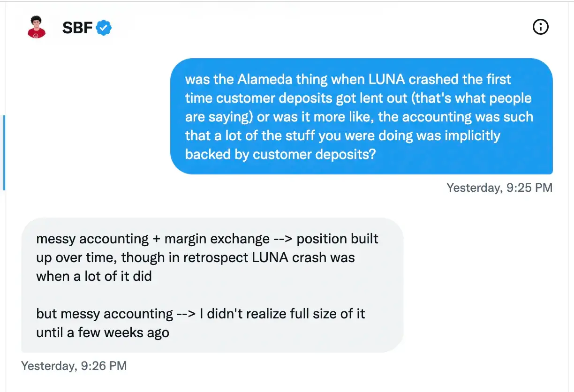Click the blue vertical bar on left edge

[4, 152]
